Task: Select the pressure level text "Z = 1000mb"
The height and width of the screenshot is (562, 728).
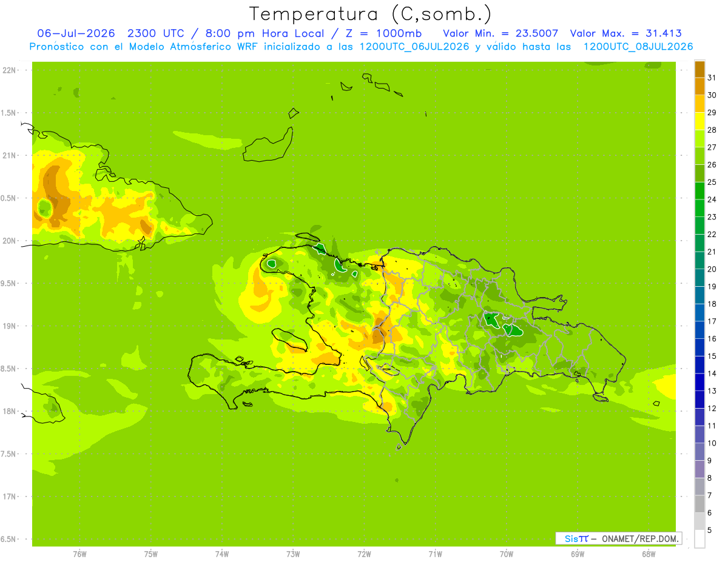Action: coord(383,33)
